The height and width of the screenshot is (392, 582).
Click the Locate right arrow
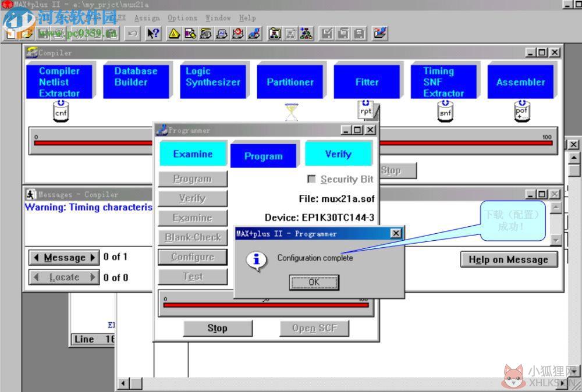click(x=93, y=277)
